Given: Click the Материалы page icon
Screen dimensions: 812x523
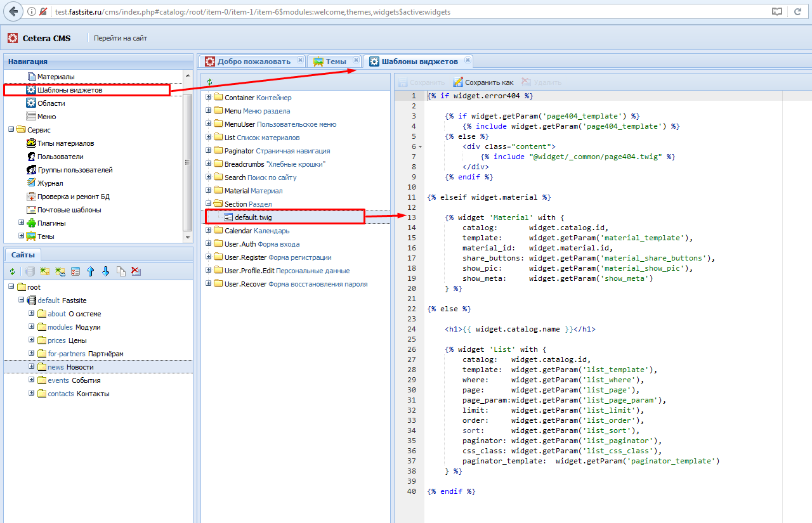Looking at the screenshot, I should (31, 77).
